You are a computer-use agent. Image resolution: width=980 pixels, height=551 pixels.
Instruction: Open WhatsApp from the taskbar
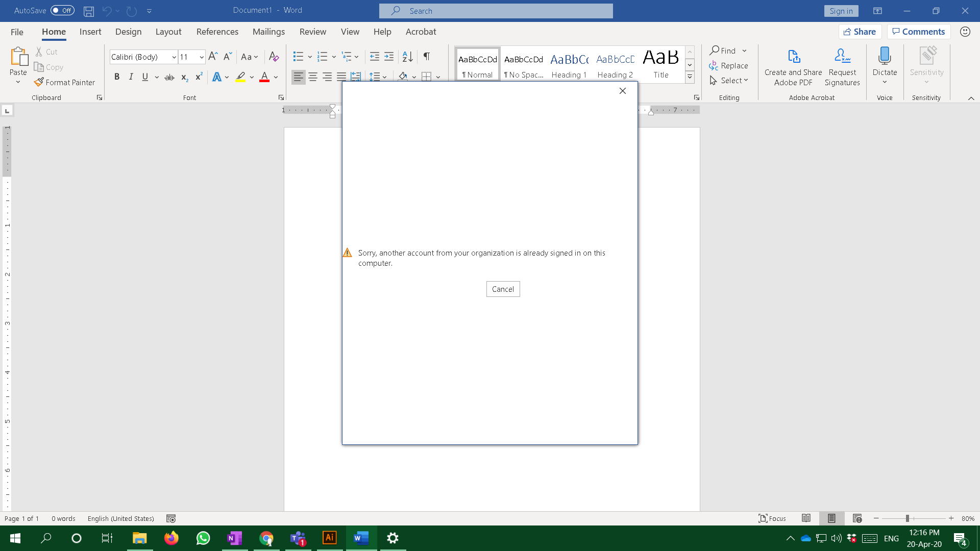tap(203, 538)
